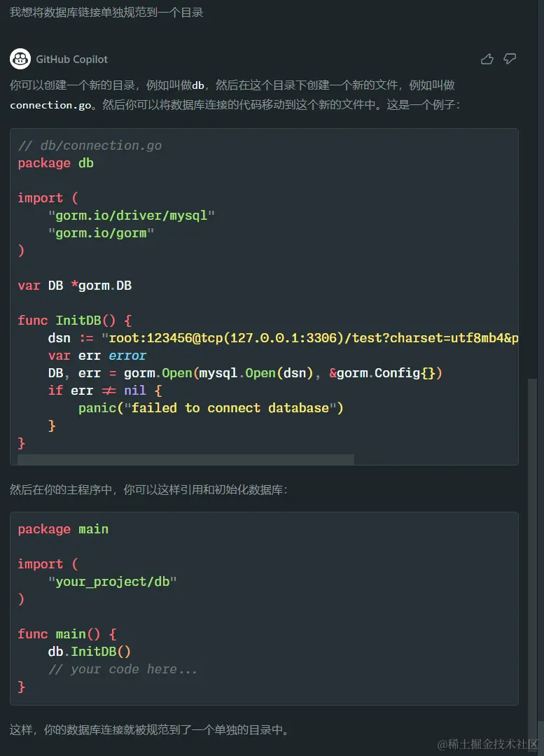Click the panic "failed to connect database" line
Screen dimensions: 544x756
(x=211, y=408)
